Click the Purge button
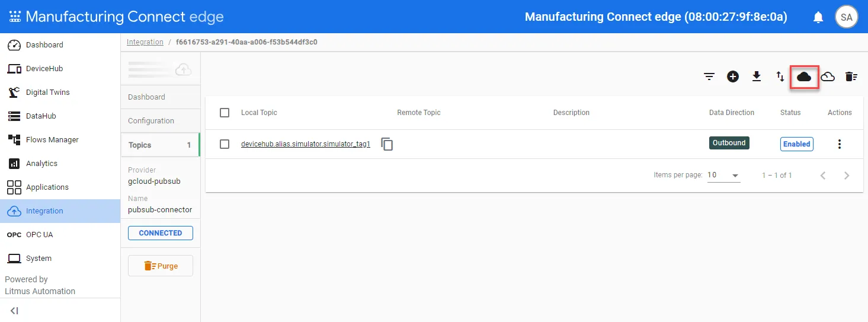868x322 pixels. click(161, 266)
